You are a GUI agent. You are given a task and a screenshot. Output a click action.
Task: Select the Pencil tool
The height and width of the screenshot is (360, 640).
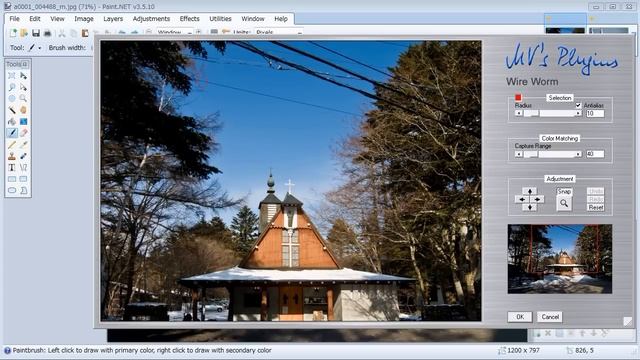coord(12,144)
